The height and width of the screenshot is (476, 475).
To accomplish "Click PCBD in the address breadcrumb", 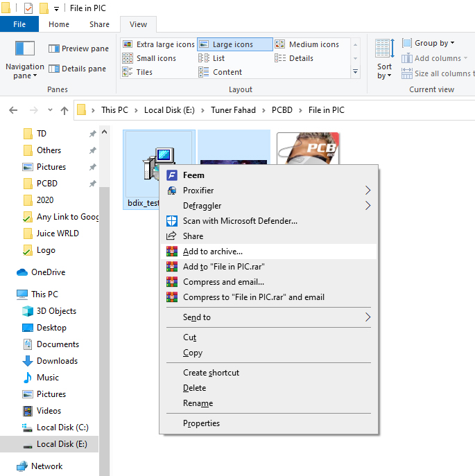I will coord(282,110).
